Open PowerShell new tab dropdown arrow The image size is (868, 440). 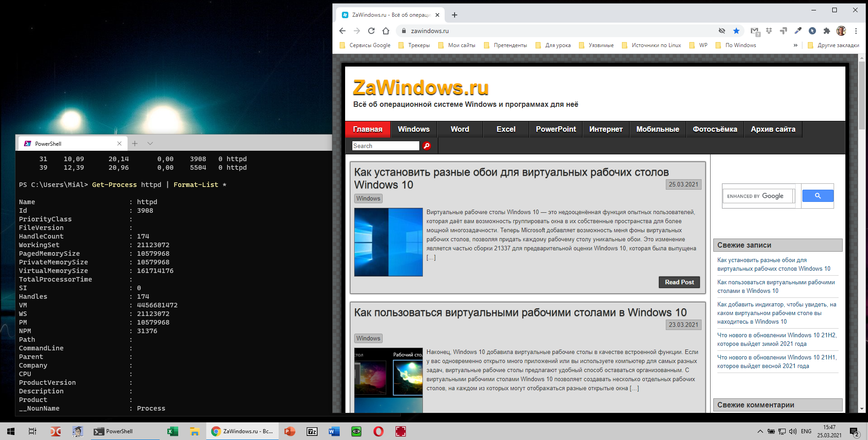[150, 143]
